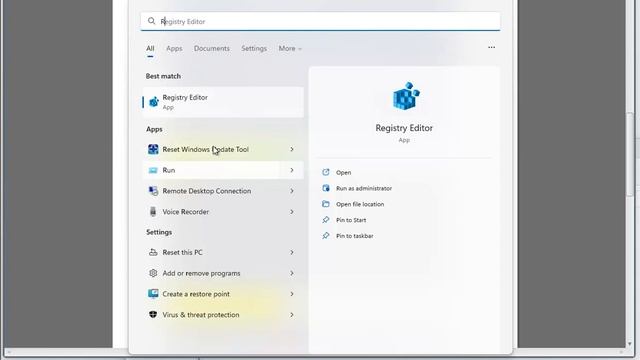The image size is (640, 360).
Task: Switch to the All tab
Action: [150, 48]
